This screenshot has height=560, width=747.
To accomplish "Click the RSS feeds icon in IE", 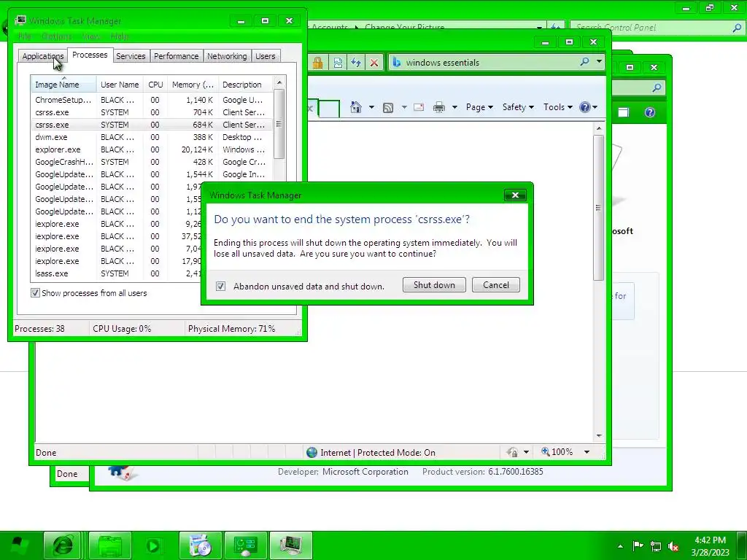I will pos(388,108).
